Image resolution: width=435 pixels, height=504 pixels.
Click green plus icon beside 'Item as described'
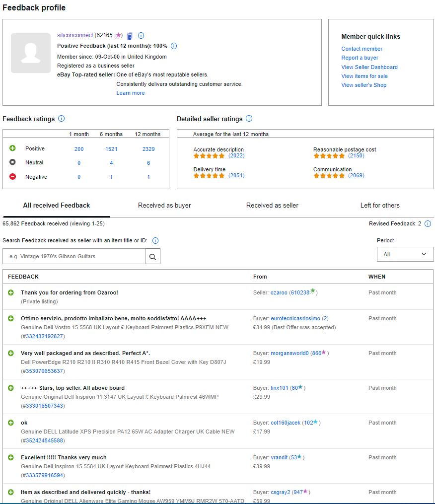click(11, 492)
